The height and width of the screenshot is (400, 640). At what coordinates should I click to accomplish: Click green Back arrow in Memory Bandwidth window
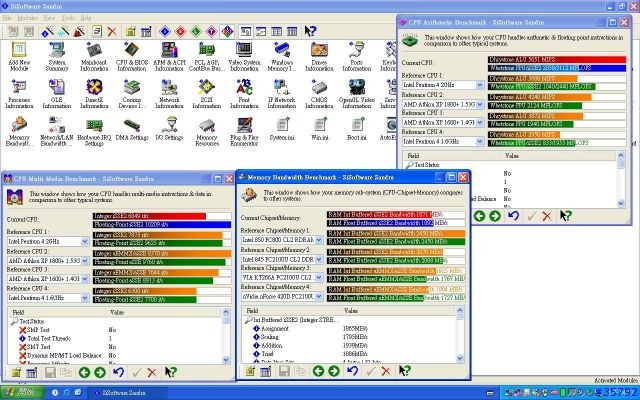pos(318,371)
